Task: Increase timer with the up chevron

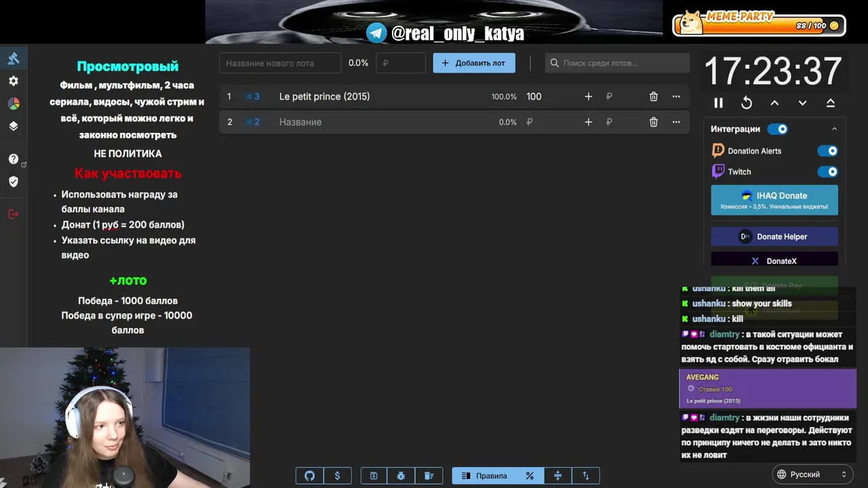Action: [x=774, y=103]
